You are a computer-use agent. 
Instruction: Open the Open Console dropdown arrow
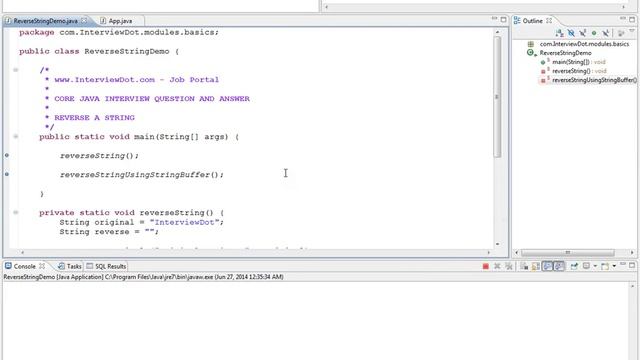click(614, 266)
